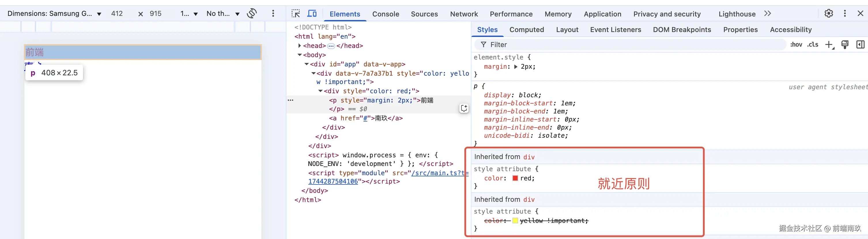868x239 pixels.
Task: Toggle the computed styles sidebar icon
Action: 860,44
